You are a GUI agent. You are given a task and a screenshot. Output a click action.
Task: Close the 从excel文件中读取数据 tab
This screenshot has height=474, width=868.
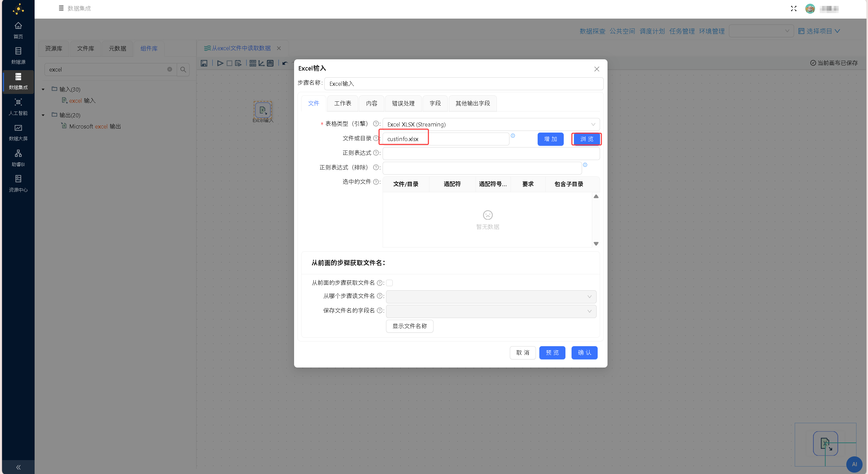pos(279,48)
